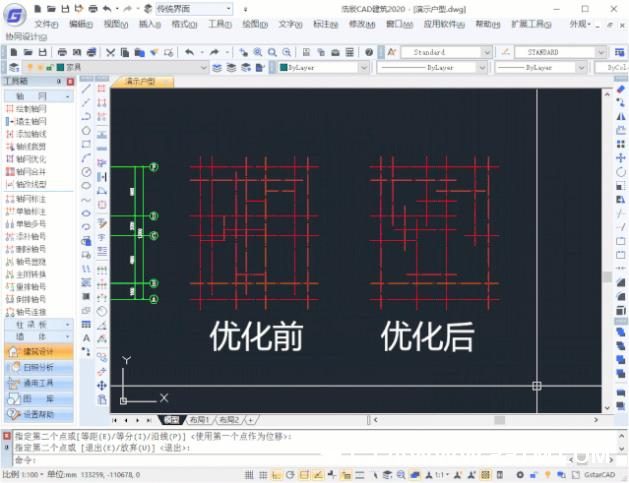This screenshot has width=629, height=483.
Task: Collapse the 轴网 toolbox section
Action: click(39, 96)
